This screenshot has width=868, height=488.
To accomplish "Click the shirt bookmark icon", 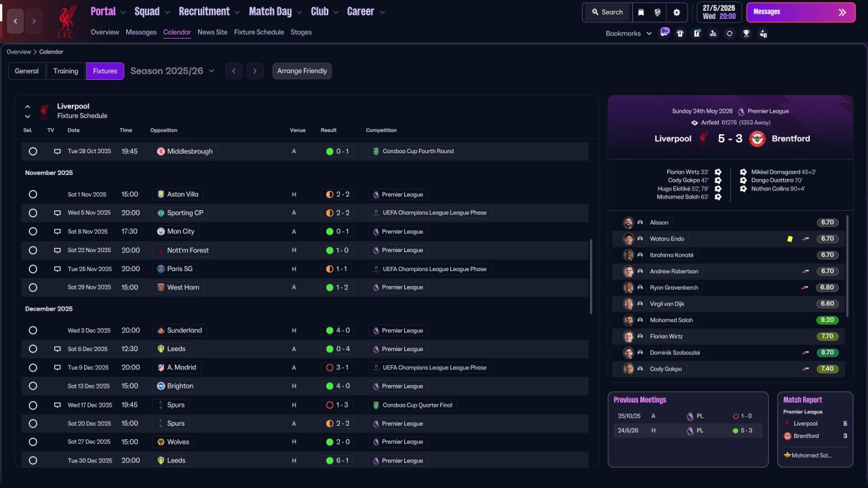I will pyautogui.click(x=680, y=33).
